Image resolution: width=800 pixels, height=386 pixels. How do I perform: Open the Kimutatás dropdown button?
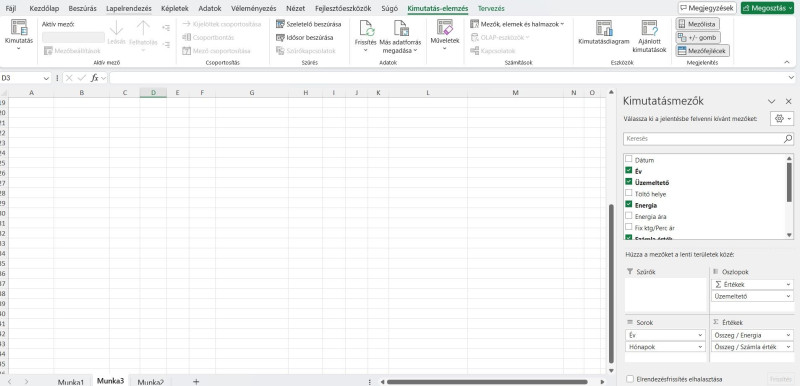19,36
